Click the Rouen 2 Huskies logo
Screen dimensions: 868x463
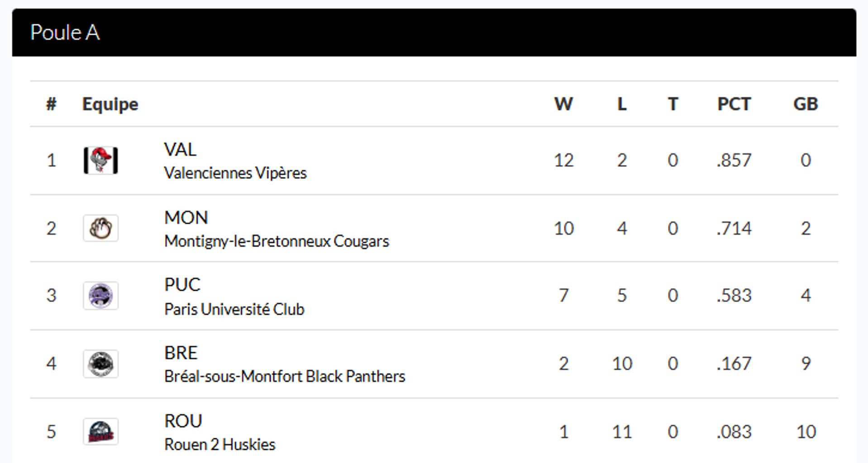click(100, 432)
